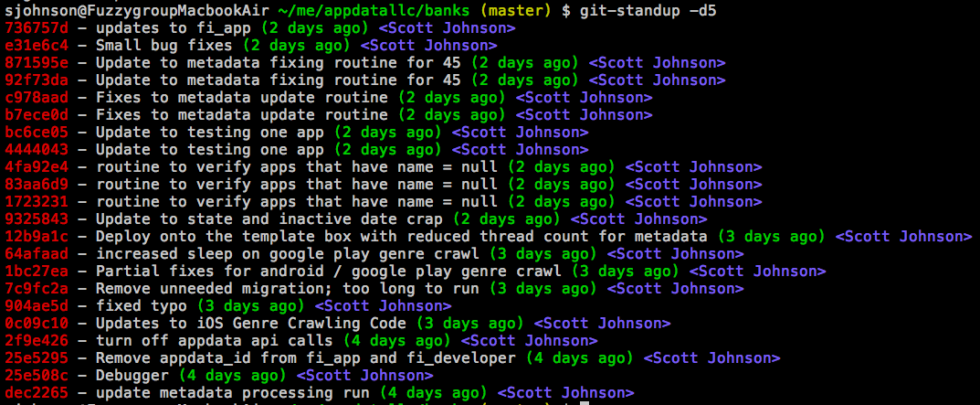This screenshot has width=980, height=405.
Task: Click 'Remove unneeded migration; too long to run'
Action: pos(288,289)
